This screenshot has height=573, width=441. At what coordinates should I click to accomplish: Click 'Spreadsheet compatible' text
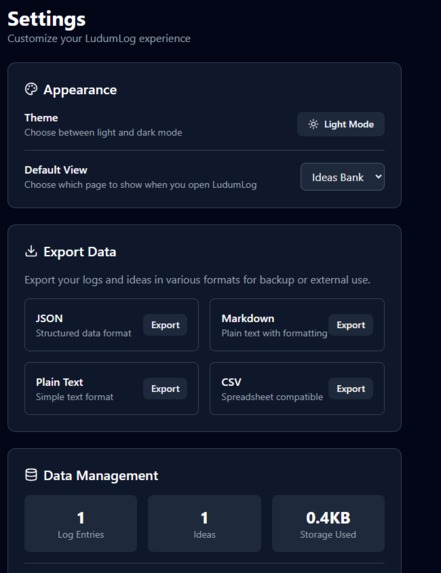[272, 397]
